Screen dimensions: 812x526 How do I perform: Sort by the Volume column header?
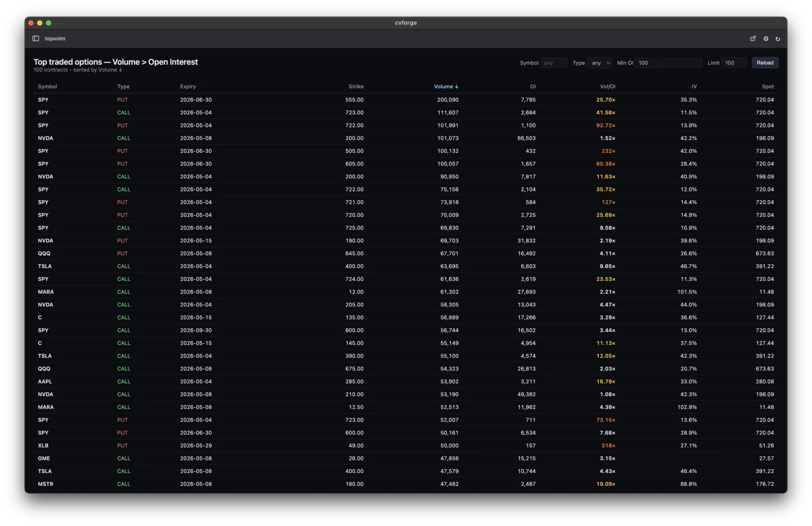pyautogui.click(x=446, y=87)
